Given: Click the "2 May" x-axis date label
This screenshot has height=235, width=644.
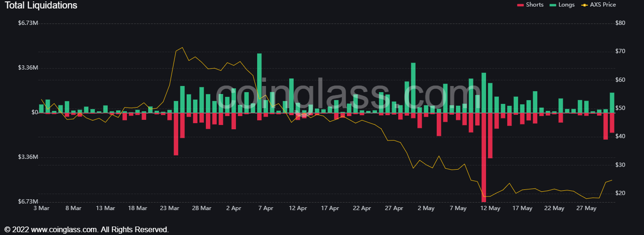Looking at the screenshot, I should pyautogui.click(x=426, y=208).
